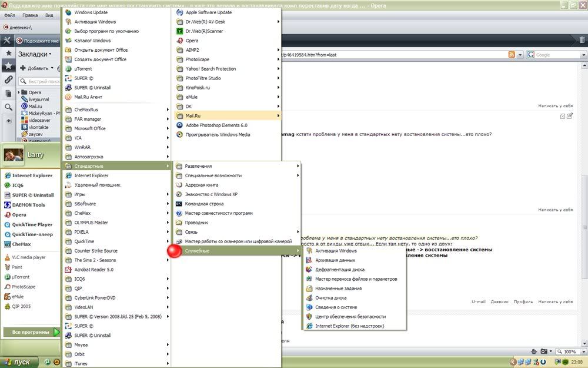
Task: Open Сведения о системе
Action: point(335,307)
